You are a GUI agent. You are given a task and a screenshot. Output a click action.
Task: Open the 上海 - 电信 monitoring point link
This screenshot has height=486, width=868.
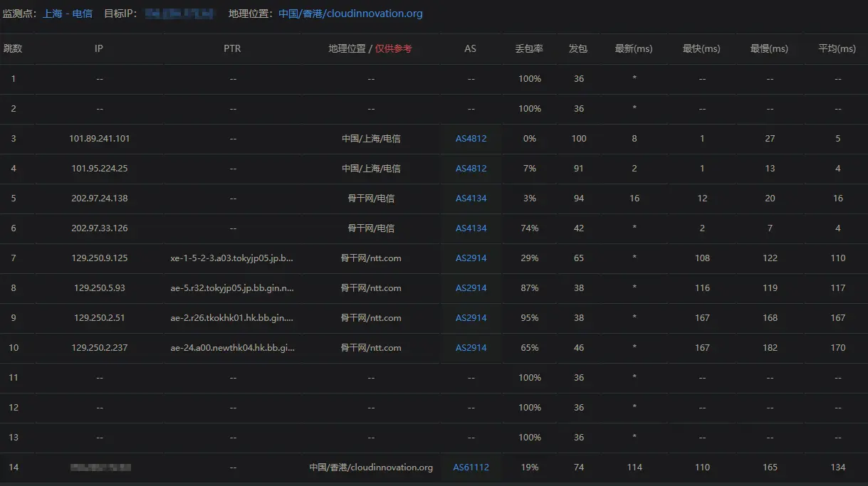point(68,14)
